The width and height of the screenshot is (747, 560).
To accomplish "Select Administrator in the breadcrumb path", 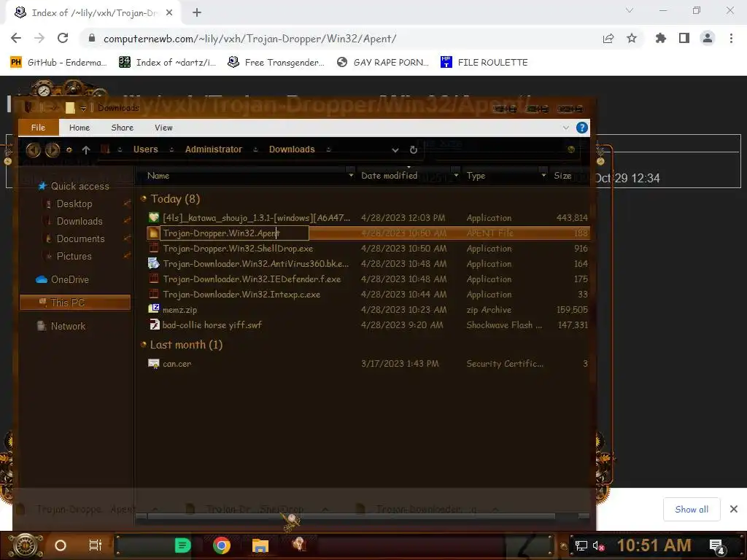I will [x=214, y=149].
